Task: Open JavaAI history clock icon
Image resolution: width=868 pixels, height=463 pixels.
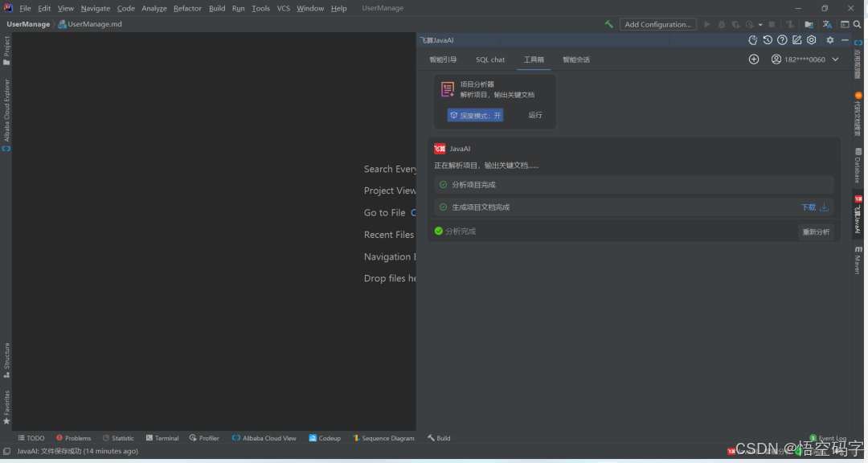Action: tap(768, 40)
